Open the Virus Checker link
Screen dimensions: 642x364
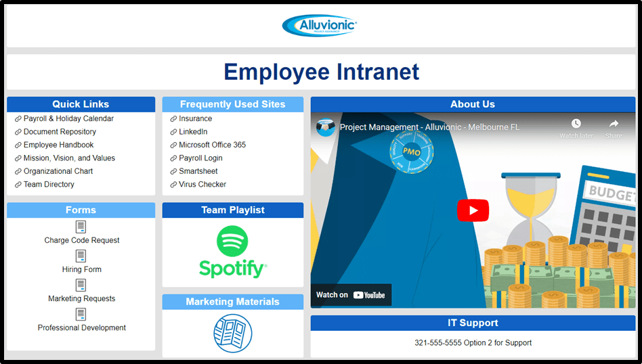202,184
